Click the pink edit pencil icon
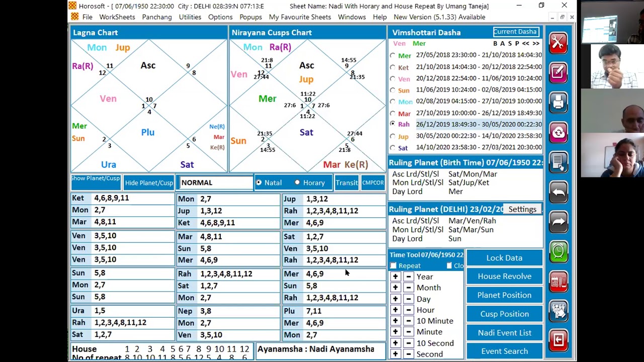 (x=558, y=72)
